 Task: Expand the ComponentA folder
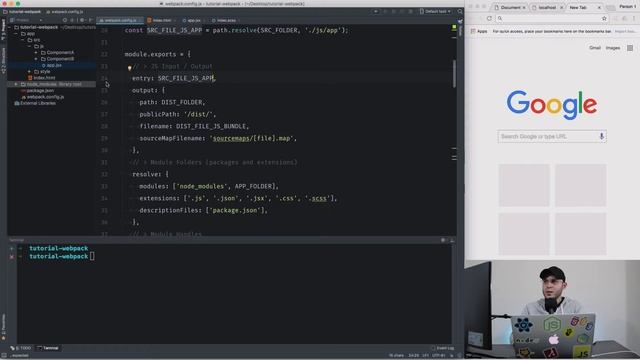tap(36, 53)
